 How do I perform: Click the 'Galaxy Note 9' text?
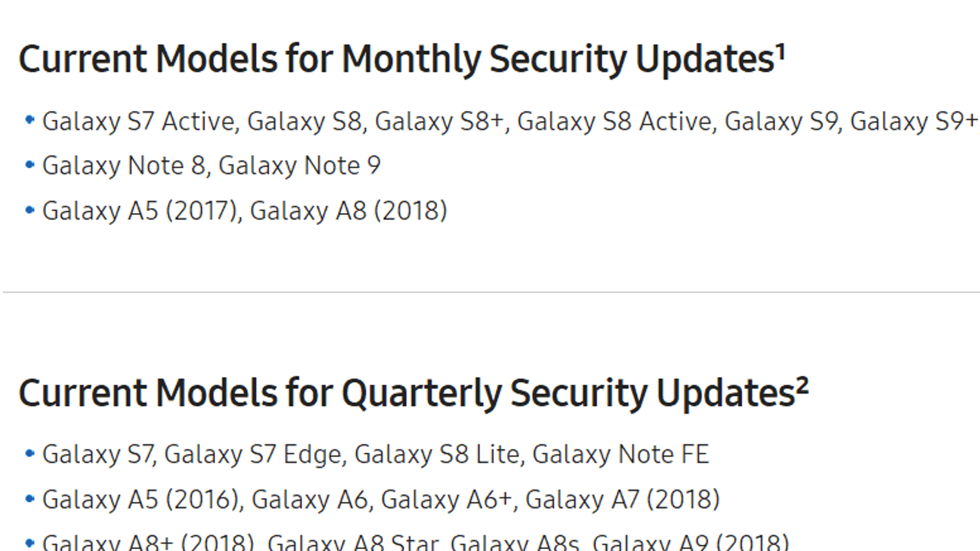coord(300,166)
